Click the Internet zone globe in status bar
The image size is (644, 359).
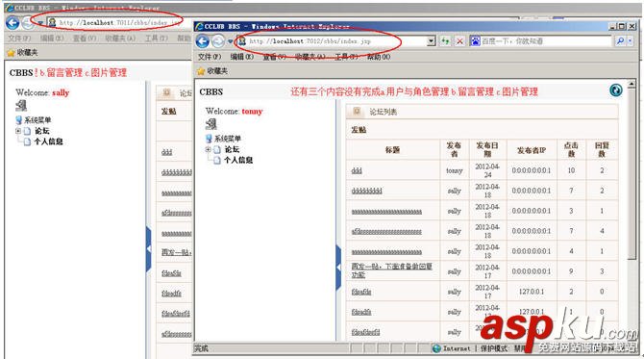pos(436,348)
